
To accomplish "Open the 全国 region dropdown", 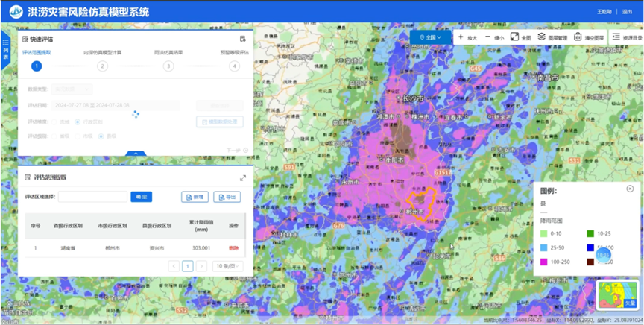I will click(x=431, y=37).
